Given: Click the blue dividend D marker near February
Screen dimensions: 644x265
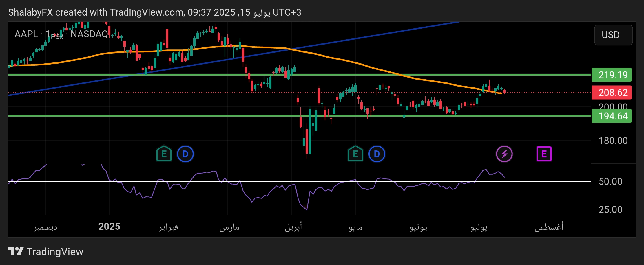Looking at the screenshot, I should [x=185, y=154].
